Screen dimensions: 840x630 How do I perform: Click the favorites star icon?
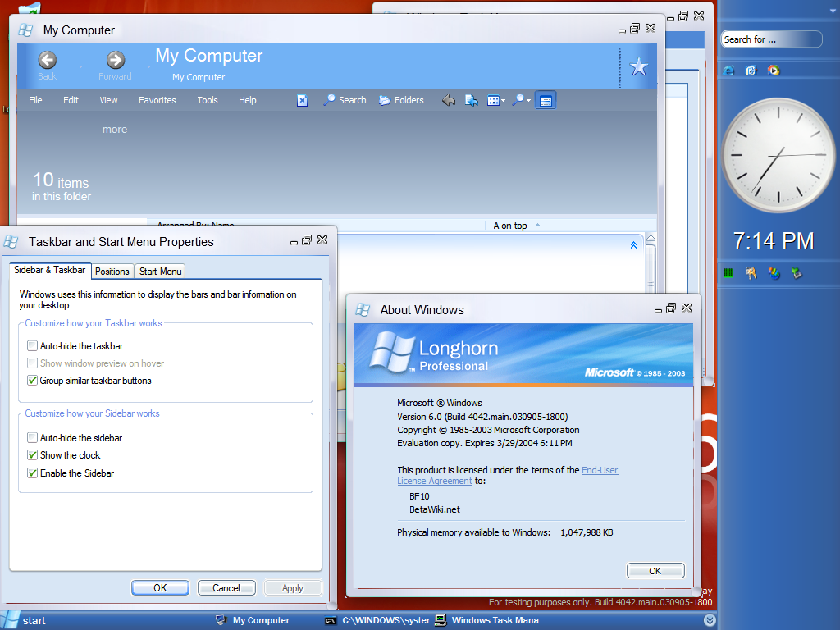pos(638,67)
